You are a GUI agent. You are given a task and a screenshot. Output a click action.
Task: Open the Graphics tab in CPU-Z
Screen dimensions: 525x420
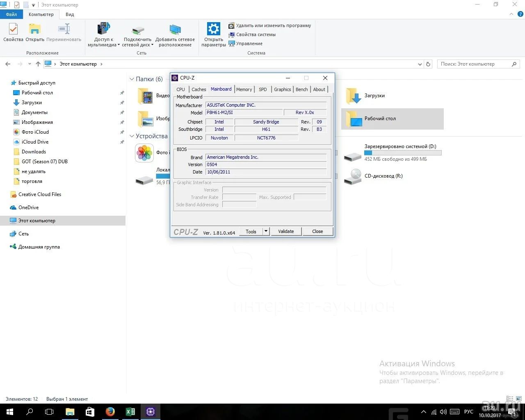283,89
